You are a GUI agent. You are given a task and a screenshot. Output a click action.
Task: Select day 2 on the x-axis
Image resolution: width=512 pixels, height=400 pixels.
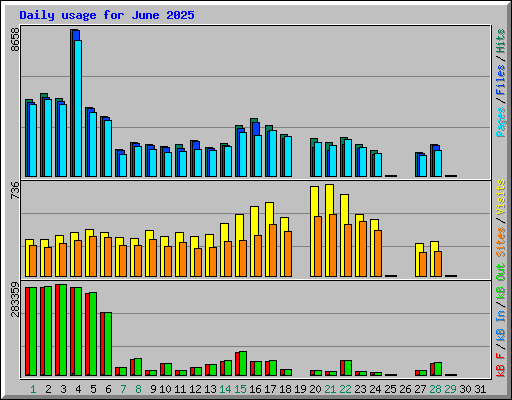pyautogui.click(x=48, y=389)
